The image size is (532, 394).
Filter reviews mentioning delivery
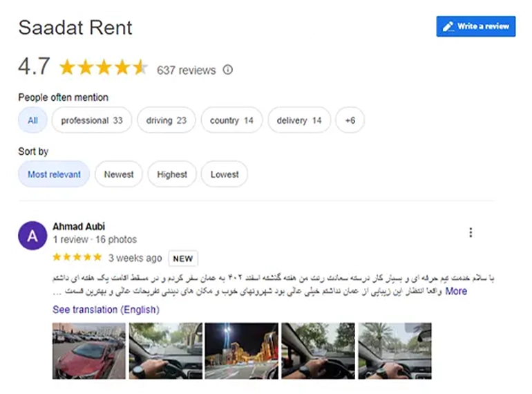click(299, 120)
